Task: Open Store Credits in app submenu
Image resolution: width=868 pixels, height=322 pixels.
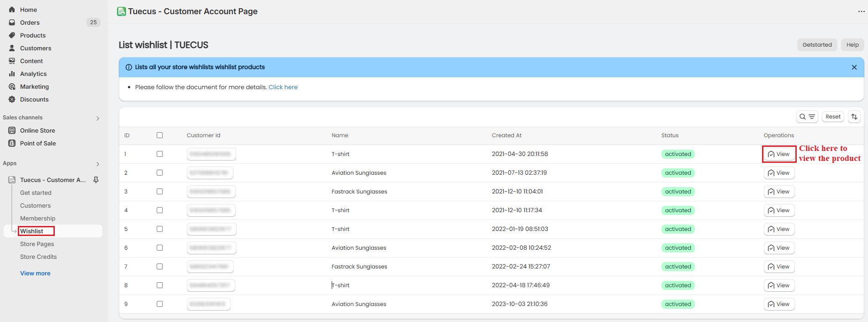Action: pyautogui.click(x=38, y=257)
